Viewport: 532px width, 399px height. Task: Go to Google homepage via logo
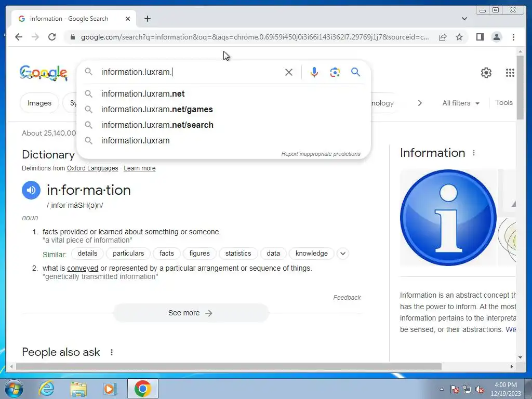tap(44, 73)
